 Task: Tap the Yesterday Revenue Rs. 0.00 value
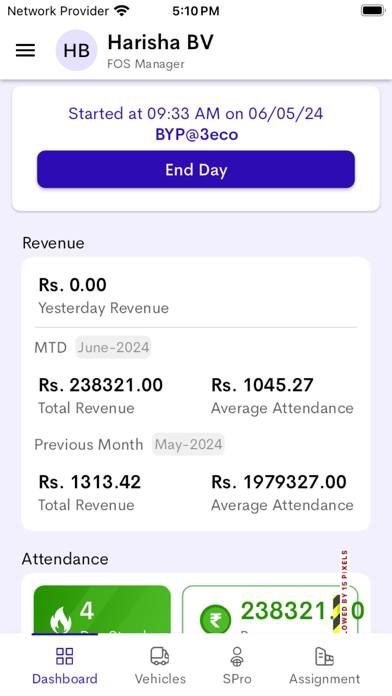click(x=73, y=285)
